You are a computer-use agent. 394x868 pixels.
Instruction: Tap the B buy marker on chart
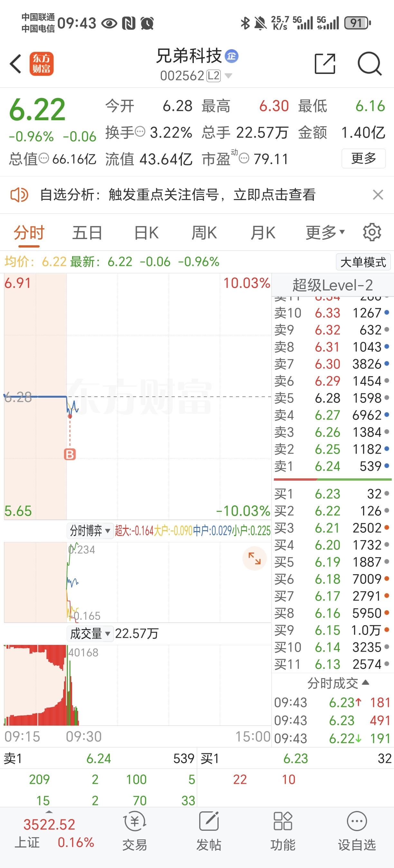[70, 454]
